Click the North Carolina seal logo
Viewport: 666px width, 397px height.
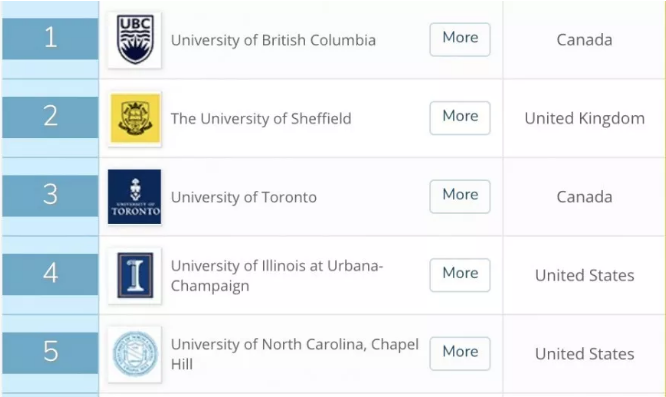click(x=135, y=354)
